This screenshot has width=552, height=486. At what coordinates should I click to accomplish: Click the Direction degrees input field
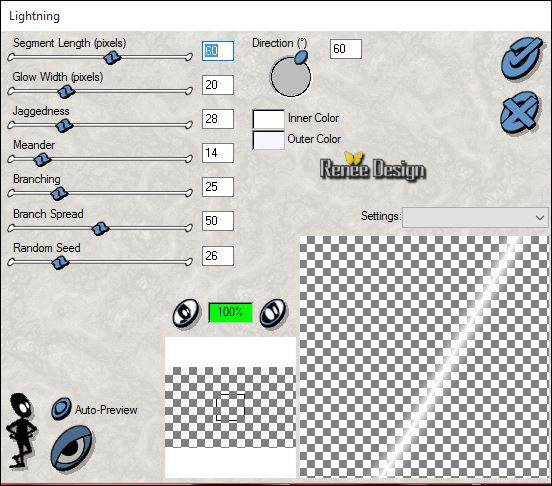pyautogui.click(x=346, y=49)
